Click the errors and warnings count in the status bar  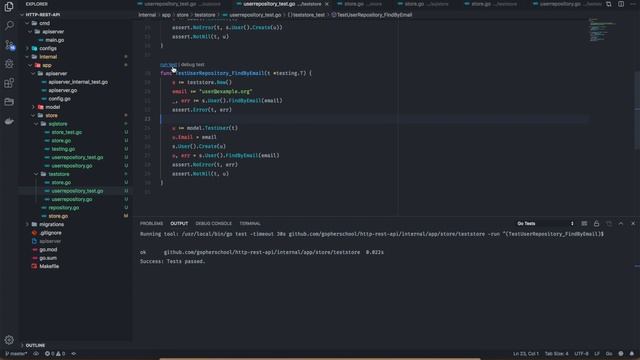coord(55,353)
